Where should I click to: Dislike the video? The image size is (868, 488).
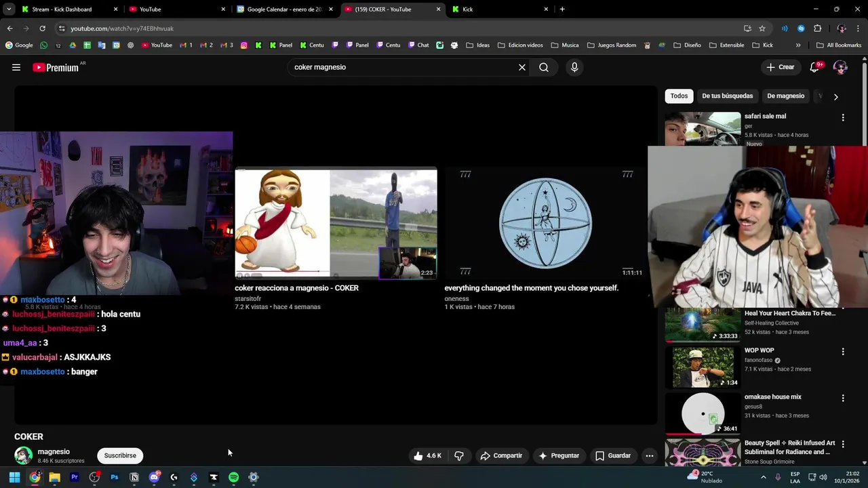pyautogui.click(x=459, y=455)
